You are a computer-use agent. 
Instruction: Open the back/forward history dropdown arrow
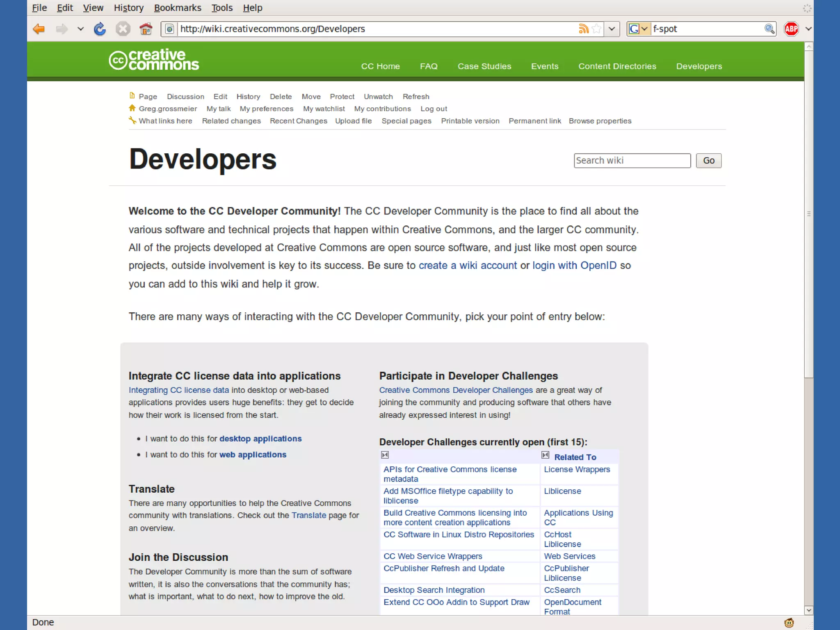pyautogui.click(x=80, y=29)
